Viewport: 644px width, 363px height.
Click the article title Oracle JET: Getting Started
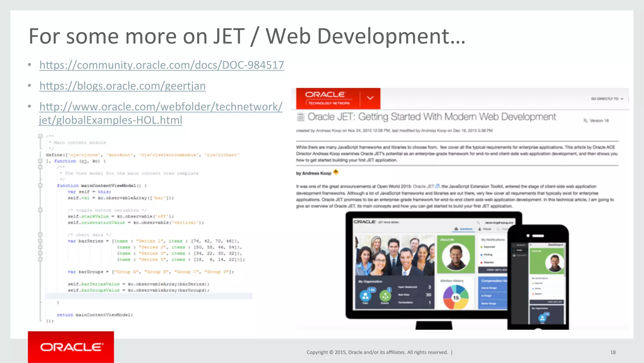[432, 117]
